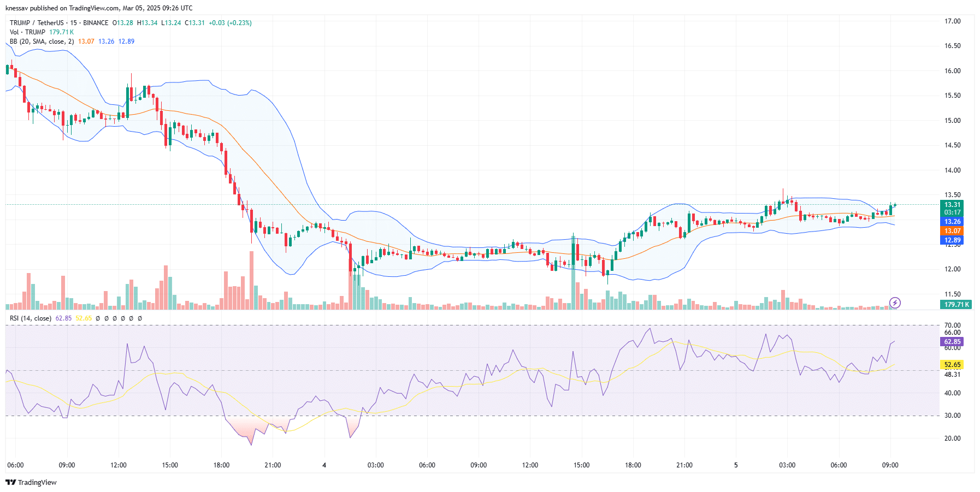
Task: Click the 13.50 price axis label
Action: pos(953,195)
